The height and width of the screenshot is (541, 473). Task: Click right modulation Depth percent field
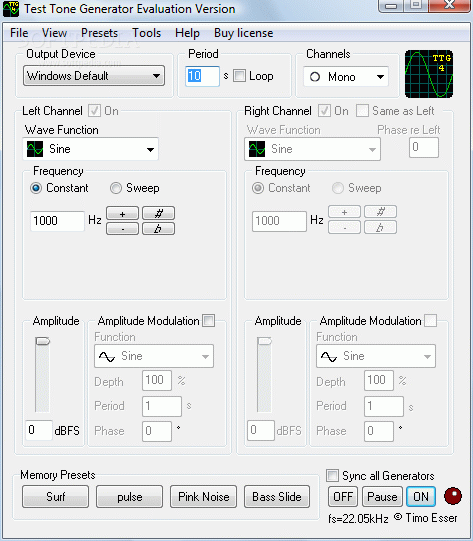(x=379, y=381)
